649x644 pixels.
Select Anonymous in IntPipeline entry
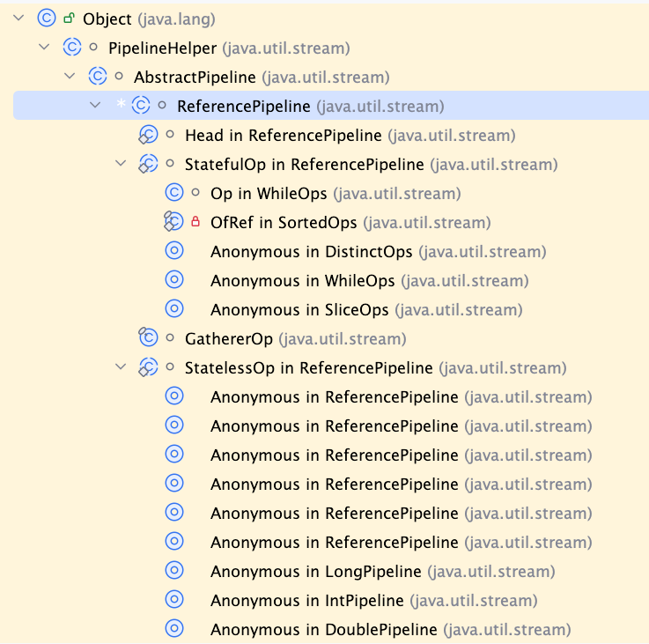pyautogui.click(x=373, y=601)
